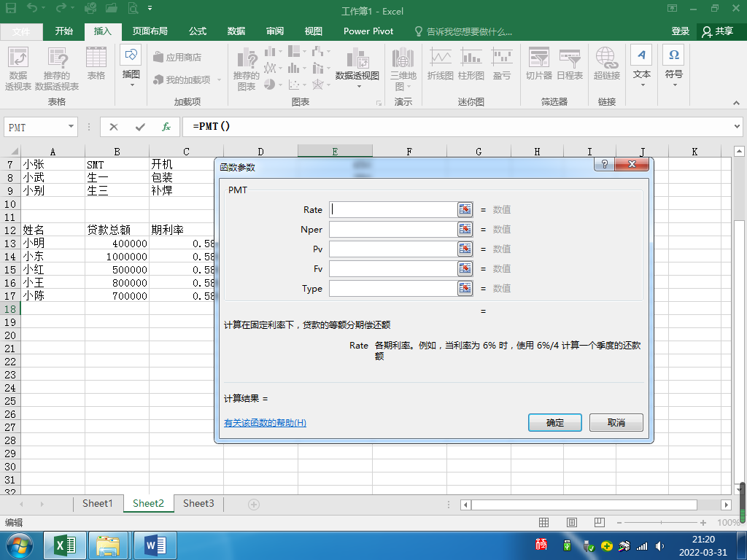Screen dimensions: 747x560
Task: Click inside the Rate input field
Action: (x=393, y=209)
